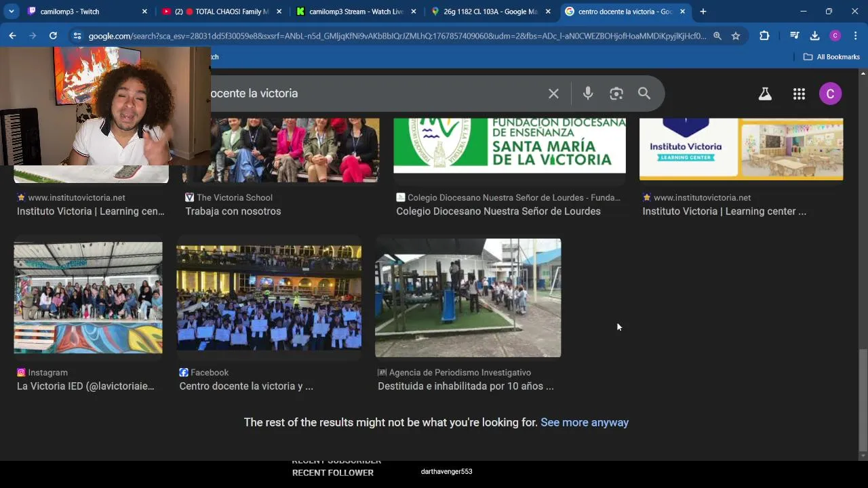Close the camilomp3 - Twitch tab
Image resolution: width=868 pixels, height=488 pixels.
[x=144, y=12]
